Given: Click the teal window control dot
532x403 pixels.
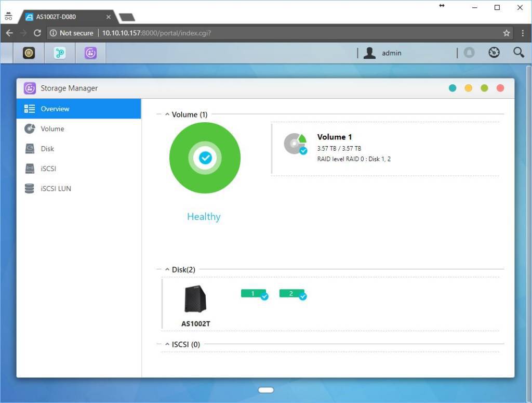Looking at the screenshot, I should [x=453, y=88].
